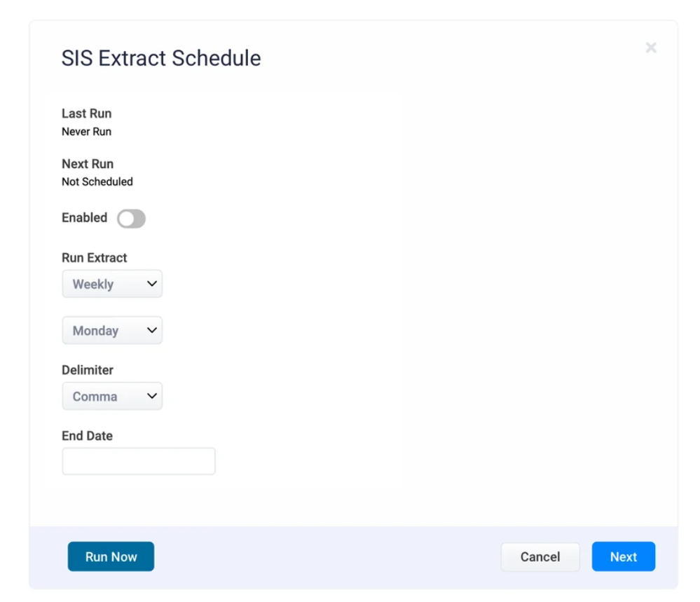
Task: Click the Delimiter label
Action: [x=88, y=370]
